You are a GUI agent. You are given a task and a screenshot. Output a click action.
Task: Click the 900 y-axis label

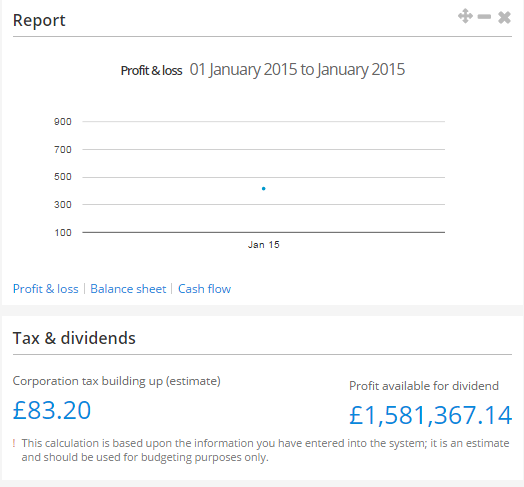(x=63, y=122)
